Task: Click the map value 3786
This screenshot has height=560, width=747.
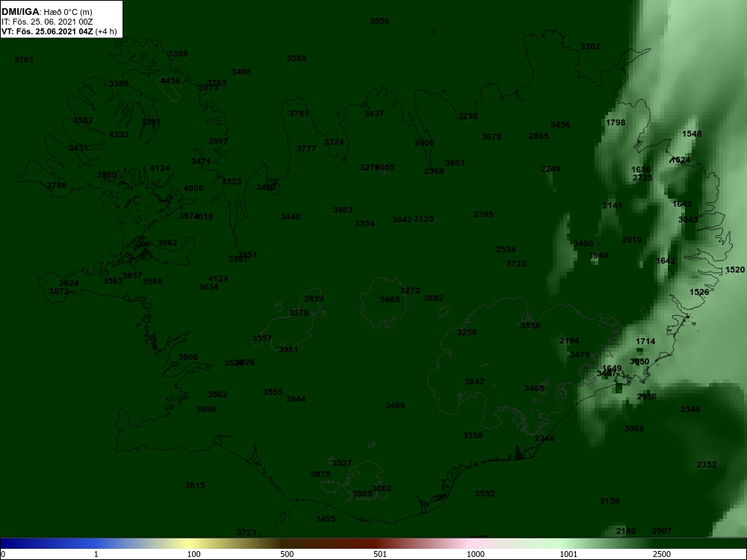Action: tap(57, 185)
